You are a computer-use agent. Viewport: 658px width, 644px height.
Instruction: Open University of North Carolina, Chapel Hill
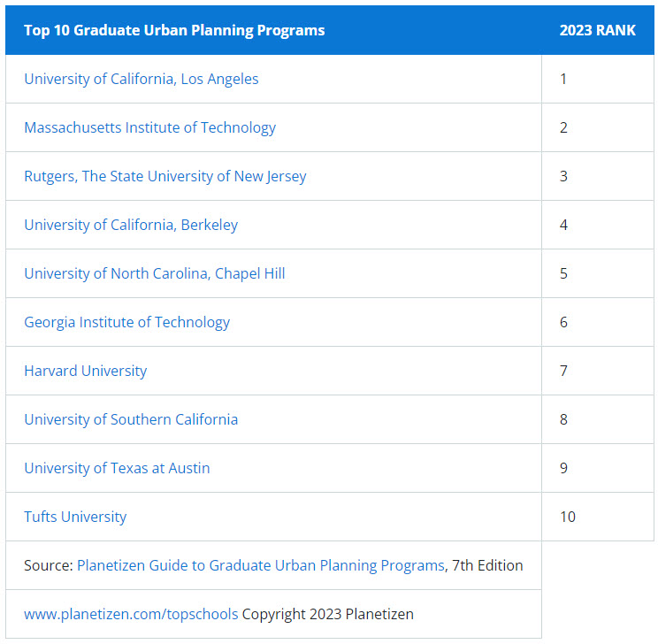point(155,273)
